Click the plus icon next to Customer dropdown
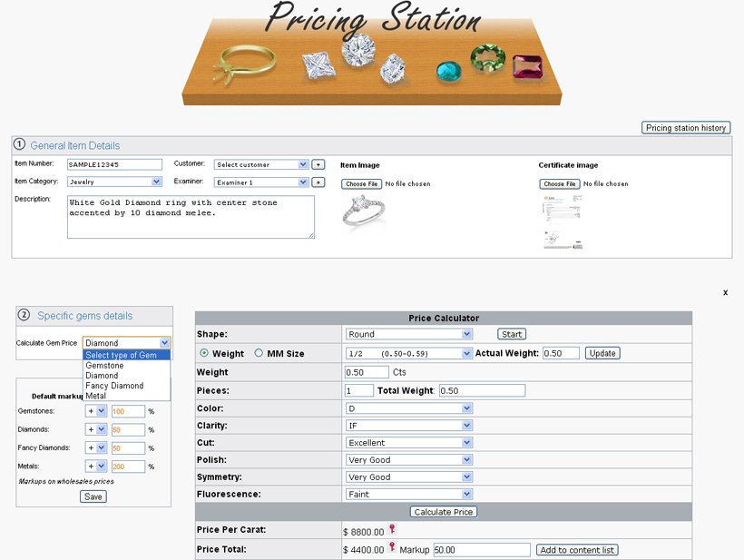 pyautogui.click(x=318, y=164)
